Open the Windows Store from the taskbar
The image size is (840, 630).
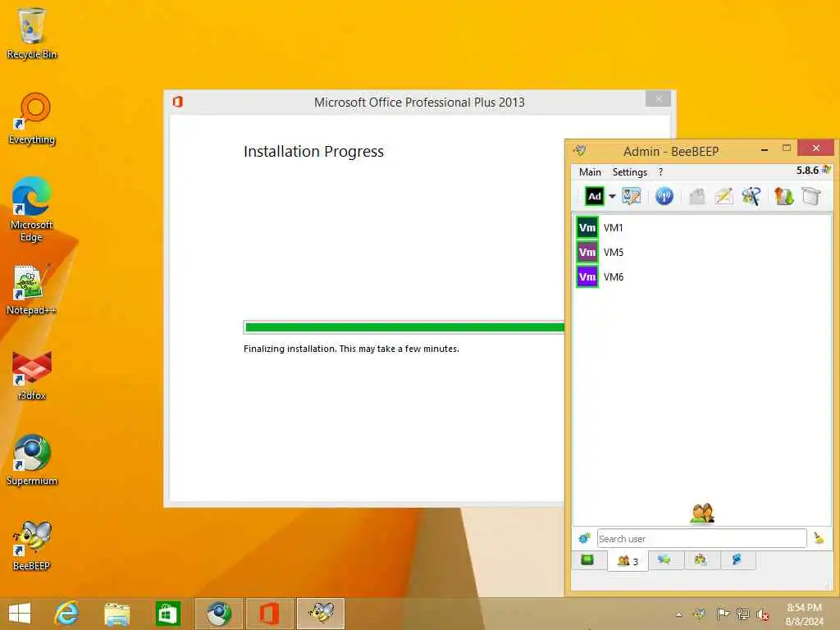[167, 614]
